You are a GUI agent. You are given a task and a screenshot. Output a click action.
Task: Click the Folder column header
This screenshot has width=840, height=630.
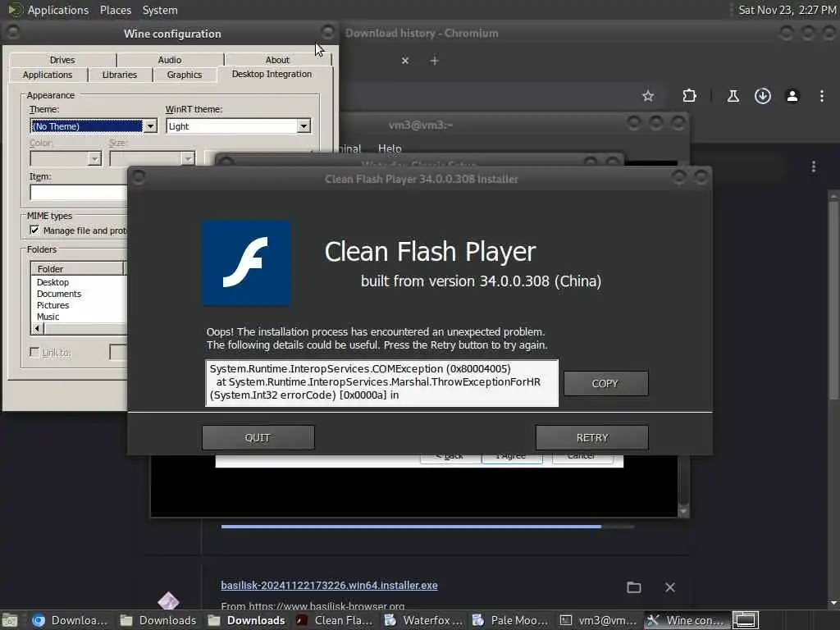click(77, 268)
